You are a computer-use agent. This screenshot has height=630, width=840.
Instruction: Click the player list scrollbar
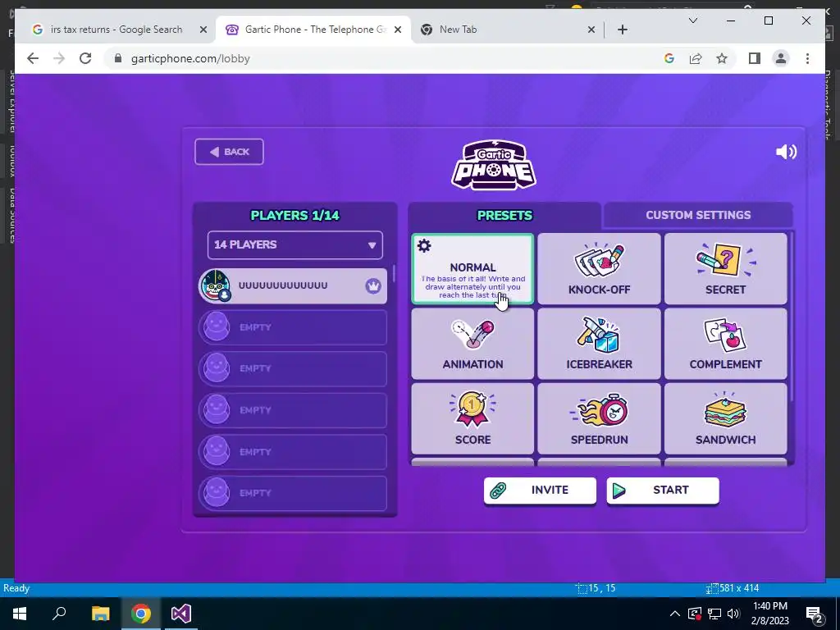(394, 273)
